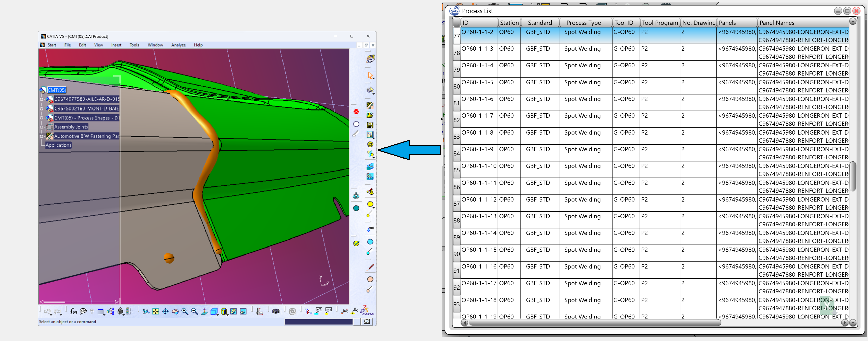Screen dimensions: 868x341
Task: Click the Redo icon in CATIA toolbar
Action: 57,311
